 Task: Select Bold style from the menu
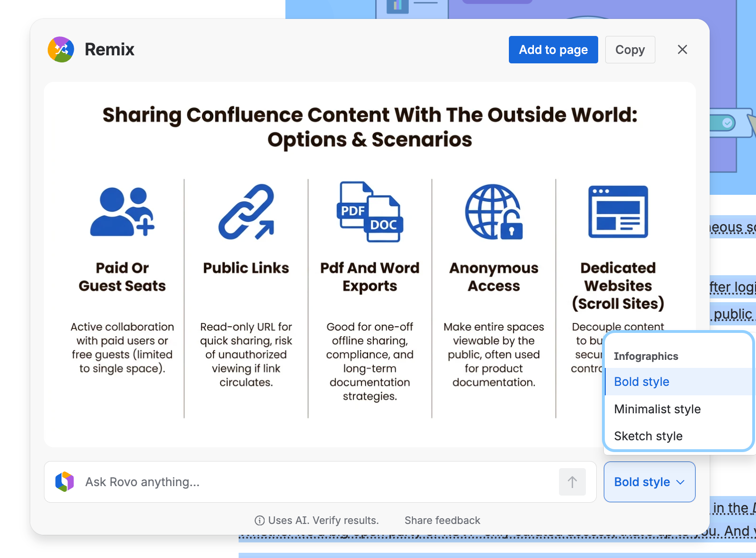pyautogui.click(x=679, y=382)
